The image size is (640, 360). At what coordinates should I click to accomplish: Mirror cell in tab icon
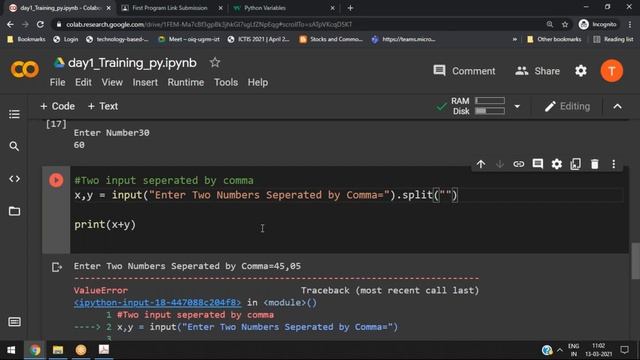576,164
